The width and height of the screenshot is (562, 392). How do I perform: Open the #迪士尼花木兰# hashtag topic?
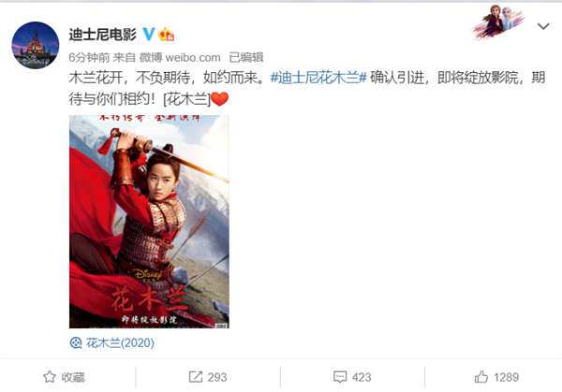coord(318,78)
